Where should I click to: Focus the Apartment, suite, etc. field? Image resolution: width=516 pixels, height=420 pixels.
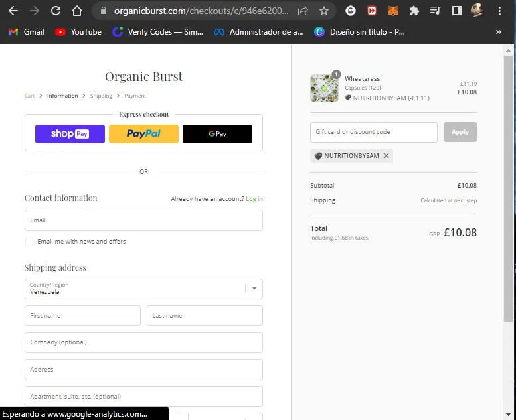[x=143, y=397]
